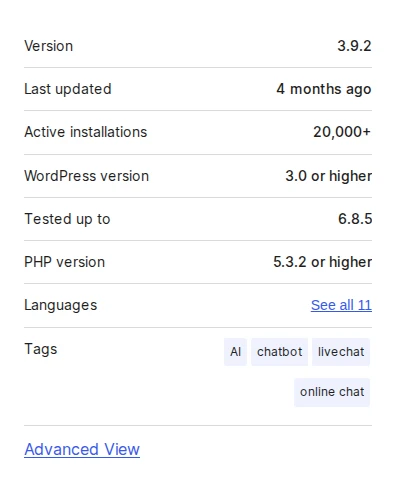Click the 6.8.5 tested value

point(355,219)
